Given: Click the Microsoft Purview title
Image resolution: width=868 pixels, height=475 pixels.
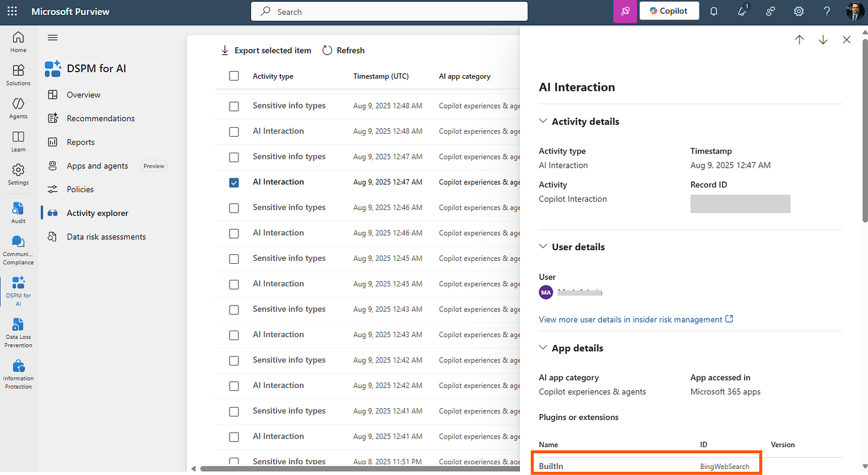Looking at the screenshot, I should click(70, 11).
